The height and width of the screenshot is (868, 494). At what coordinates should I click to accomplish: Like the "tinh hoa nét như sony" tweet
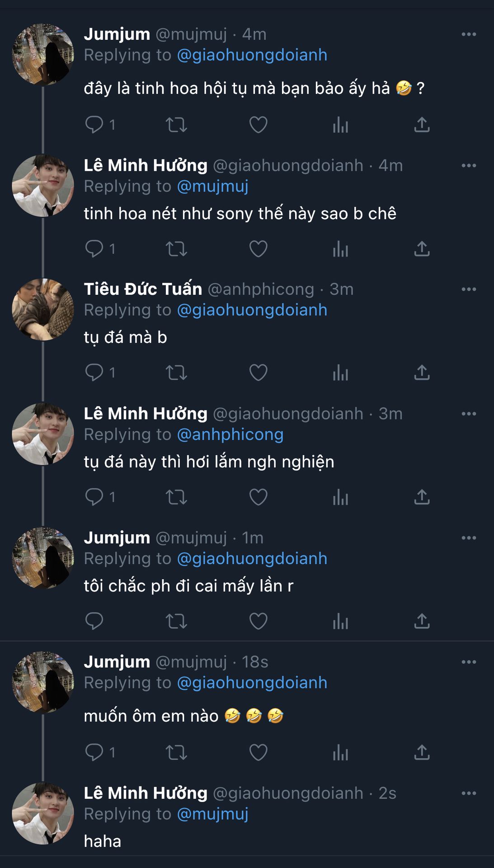click(x=259, y=249)
